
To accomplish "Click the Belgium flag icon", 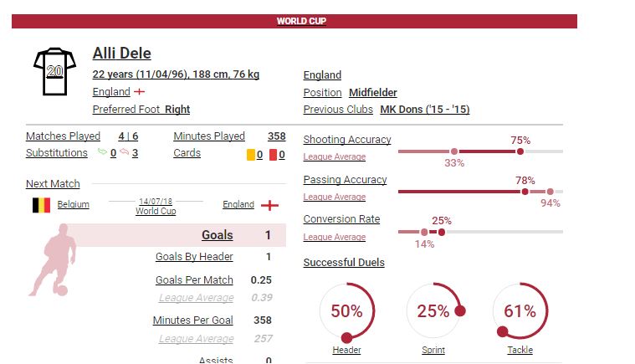I will tap(41, 205).
